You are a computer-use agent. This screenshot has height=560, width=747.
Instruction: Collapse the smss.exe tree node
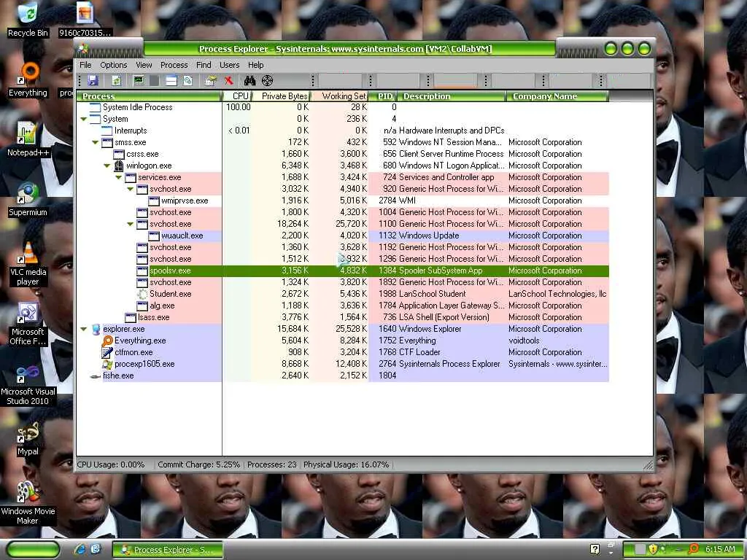[x=96, y=142]
